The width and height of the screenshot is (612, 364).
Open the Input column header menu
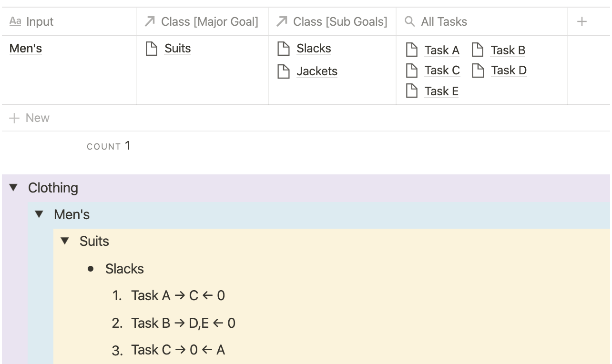point(69,21)
